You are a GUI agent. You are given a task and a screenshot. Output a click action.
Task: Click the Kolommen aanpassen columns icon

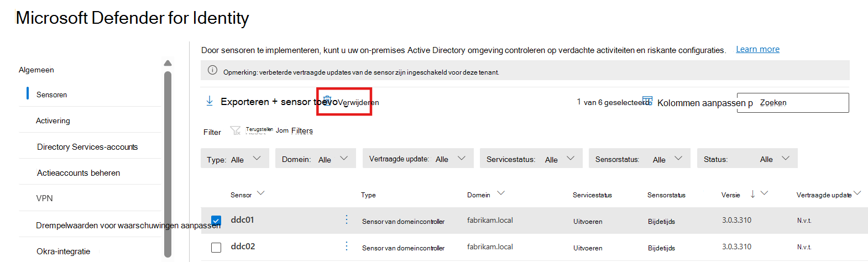647,99
